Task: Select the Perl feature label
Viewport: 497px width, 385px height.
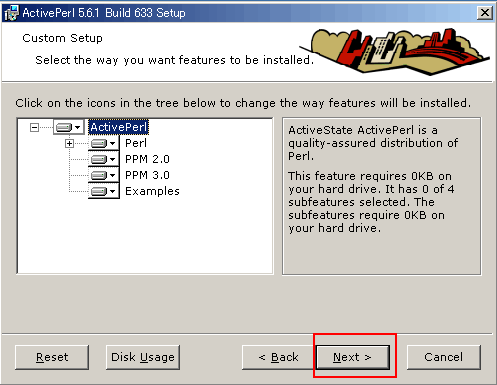Action: 136,143
